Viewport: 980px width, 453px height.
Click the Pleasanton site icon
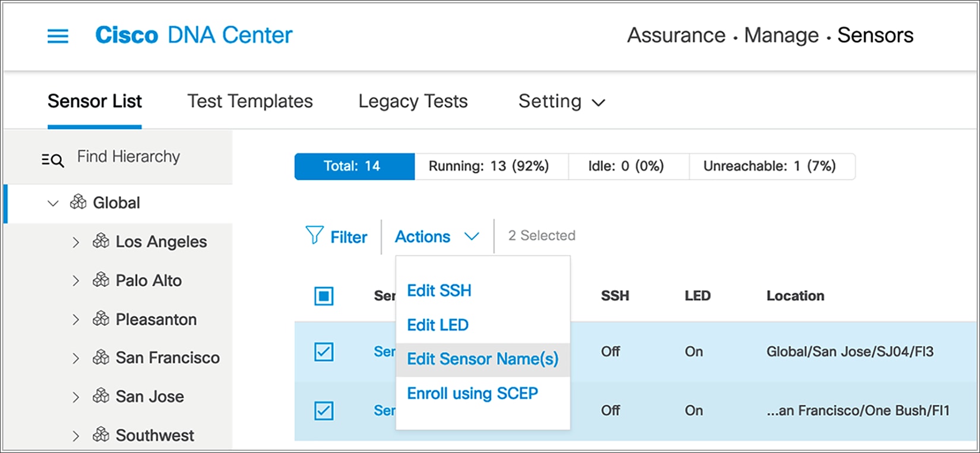tap(101, 319)
